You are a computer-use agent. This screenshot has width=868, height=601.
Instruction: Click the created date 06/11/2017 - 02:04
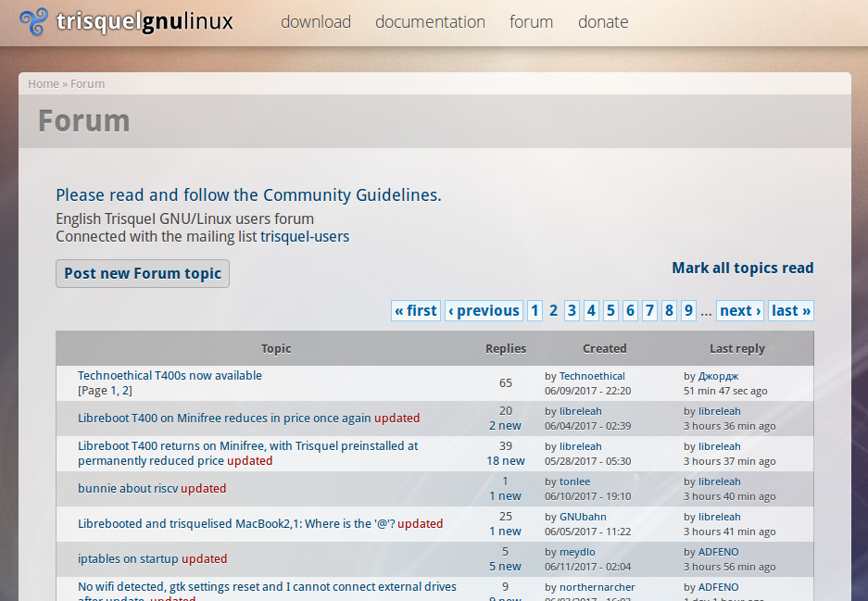[x=587, y=568]
